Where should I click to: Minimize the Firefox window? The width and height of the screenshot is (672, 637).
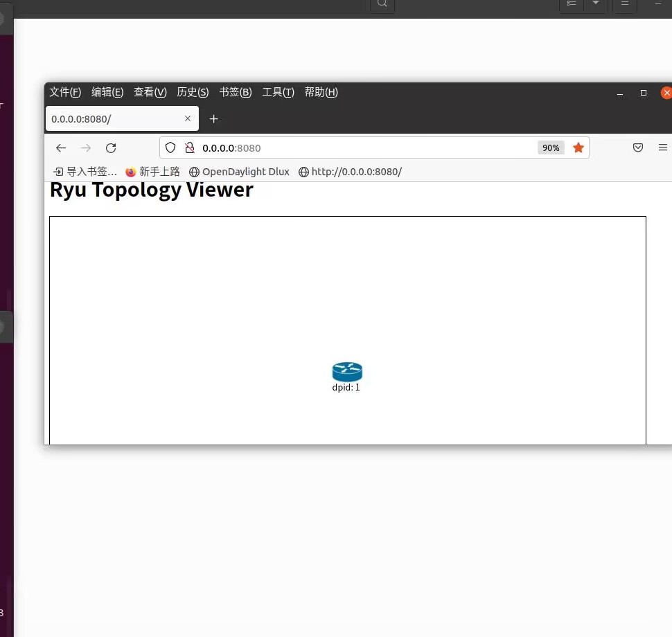pos(620,93)
